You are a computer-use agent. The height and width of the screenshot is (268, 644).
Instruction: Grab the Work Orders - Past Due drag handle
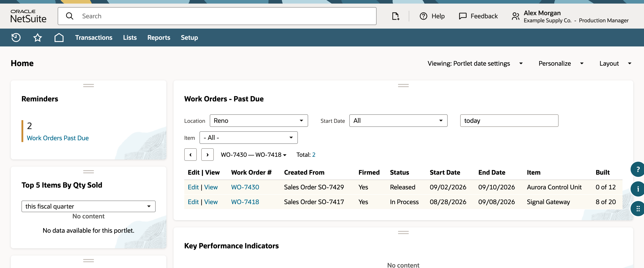tap(403, 85)
